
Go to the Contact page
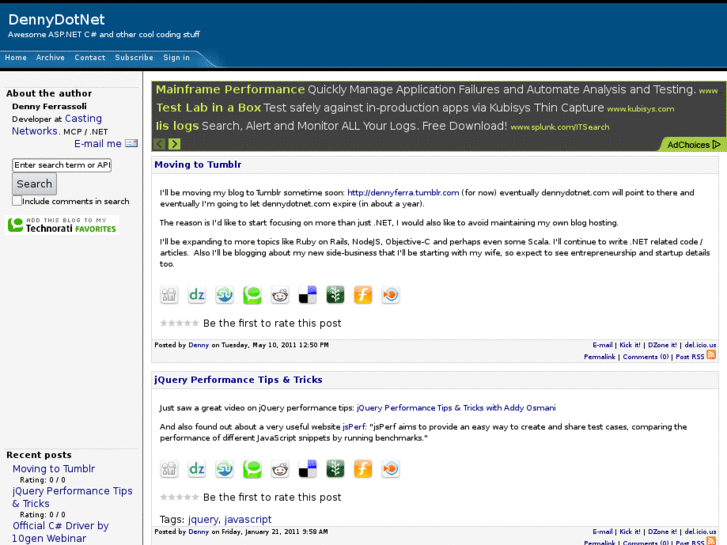click(x=90, y=58)
